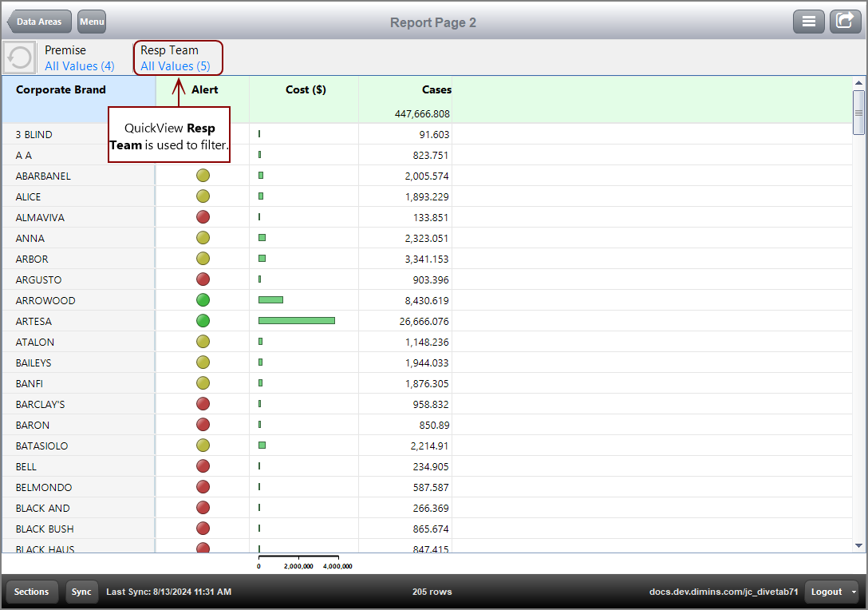The image size is (868, 610).
Task: Open the Premise QuickView filter
Action: point(80,57)
